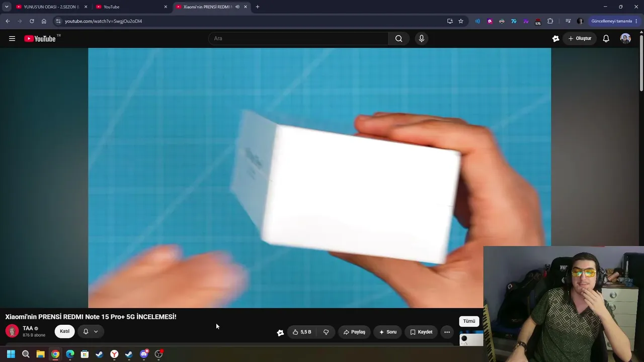Open more actions for the video
This screenshot has width=644, height=362.
coord(447,332)
